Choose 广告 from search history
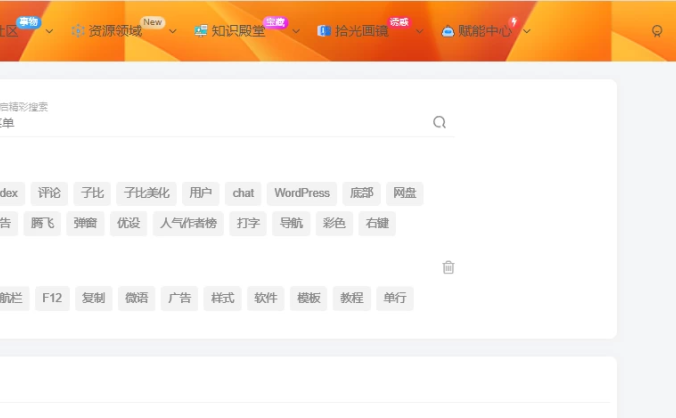The height and width of the screenshot is (418, 676). tap(179, 298)
